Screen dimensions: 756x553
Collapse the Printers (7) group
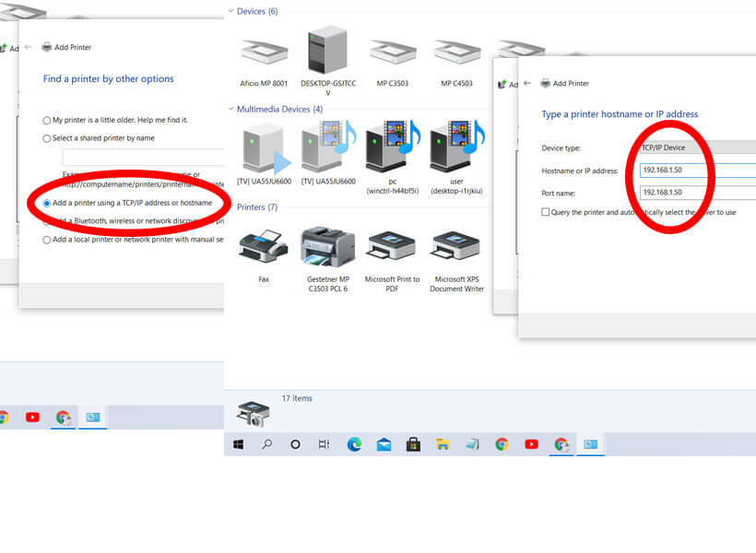(230, 207)
